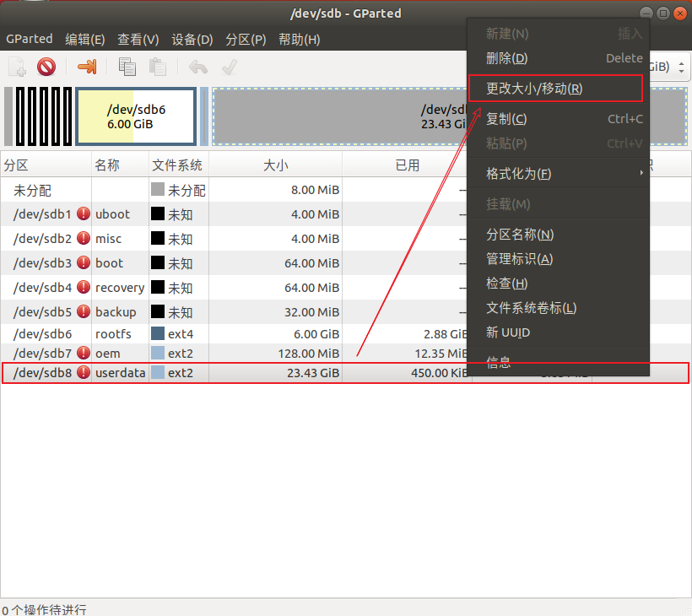Choose 检查(H) from the context menu

[507, 284]
